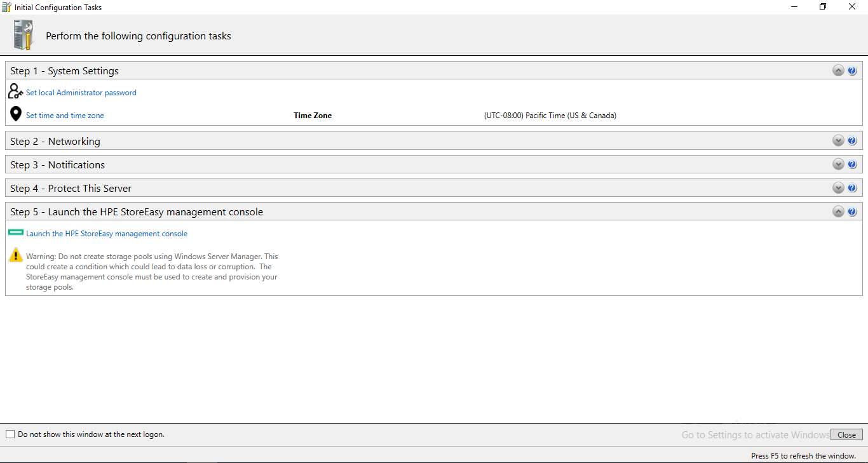Open help for Step 2 Networking
This screenshot has width=868, height=463.
[852, 140]
